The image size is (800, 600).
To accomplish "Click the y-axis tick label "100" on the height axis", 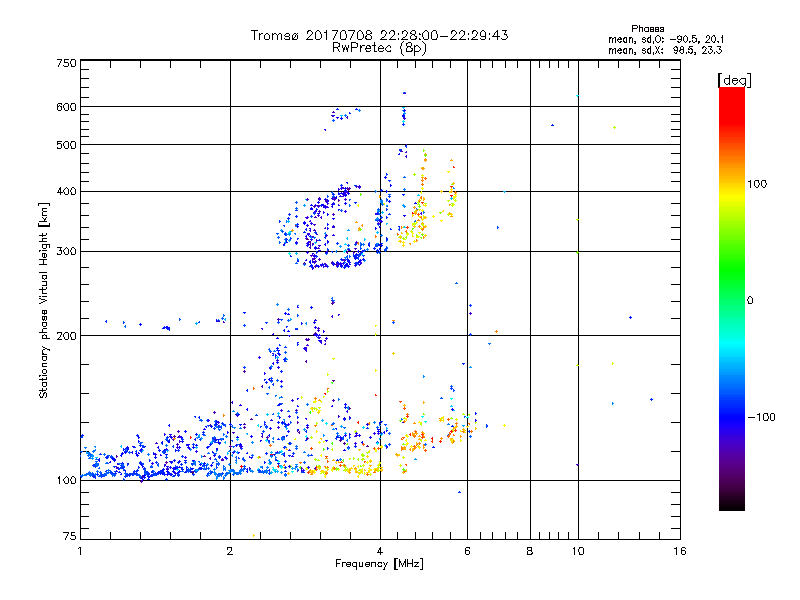I will point(67,480).
